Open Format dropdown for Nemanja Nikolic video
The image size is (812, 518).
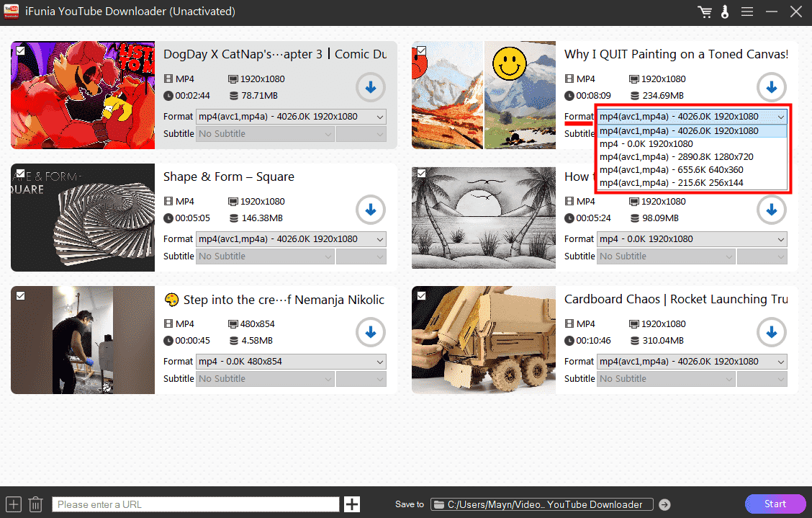coord(291,362)
